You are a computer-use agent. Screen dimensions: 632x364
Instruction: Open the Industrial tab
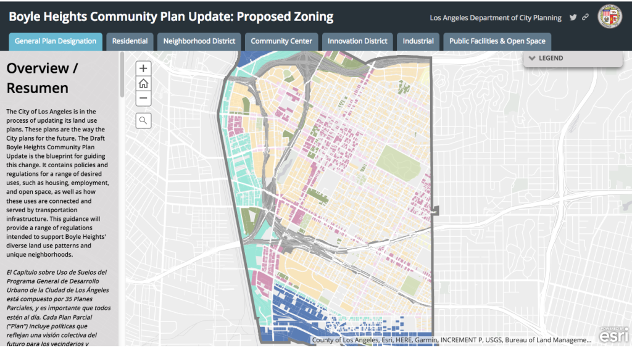point(418,41)
